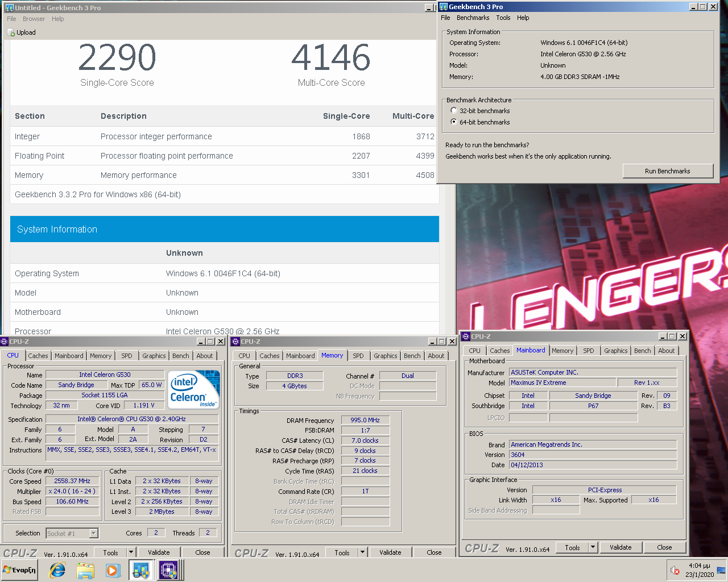Click the Run Benchmarks button
The image size is (728, 582).
(668, 171)
